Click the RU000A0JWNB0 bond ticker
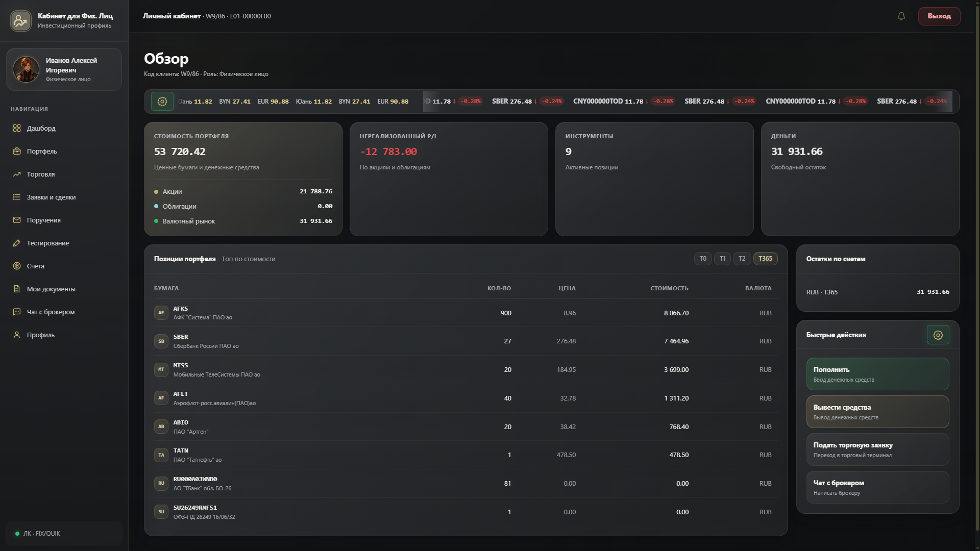Screen dimensions: 980x551 (x=195, y=479)
